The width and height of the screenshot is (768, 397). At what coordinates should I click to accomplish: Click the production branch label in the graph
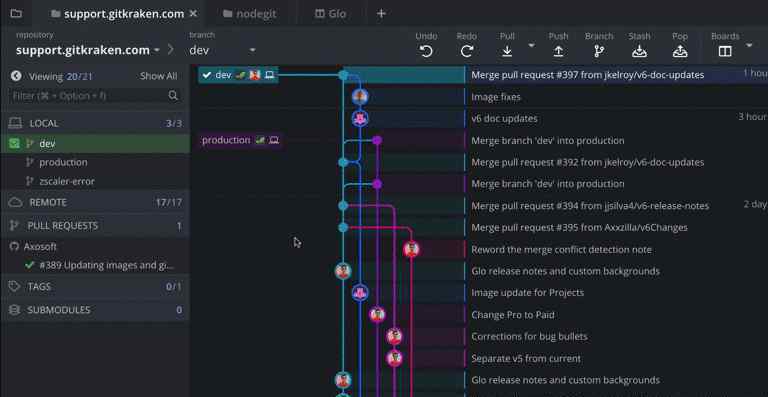(x=240, y=140)
